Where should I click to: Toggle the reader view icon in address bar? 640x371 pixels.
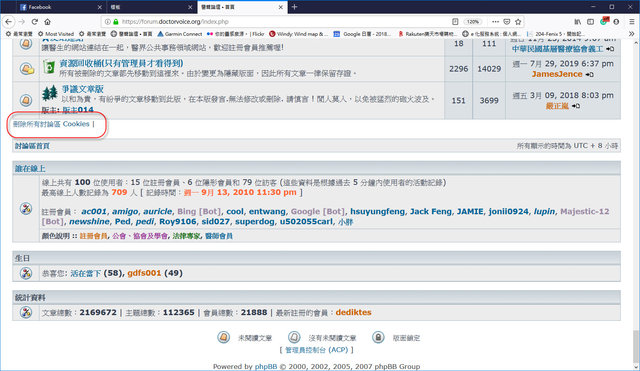pyautogui.click(x=455, y=22)
